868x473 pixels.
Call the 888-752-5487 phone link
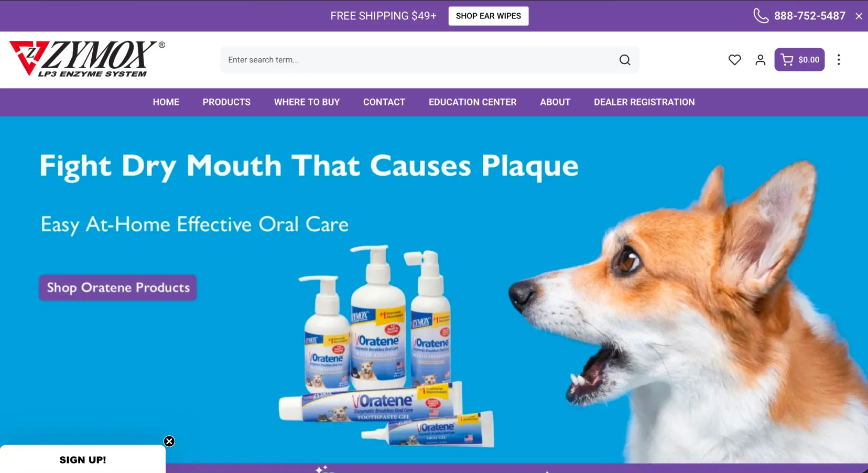point(810,16)
